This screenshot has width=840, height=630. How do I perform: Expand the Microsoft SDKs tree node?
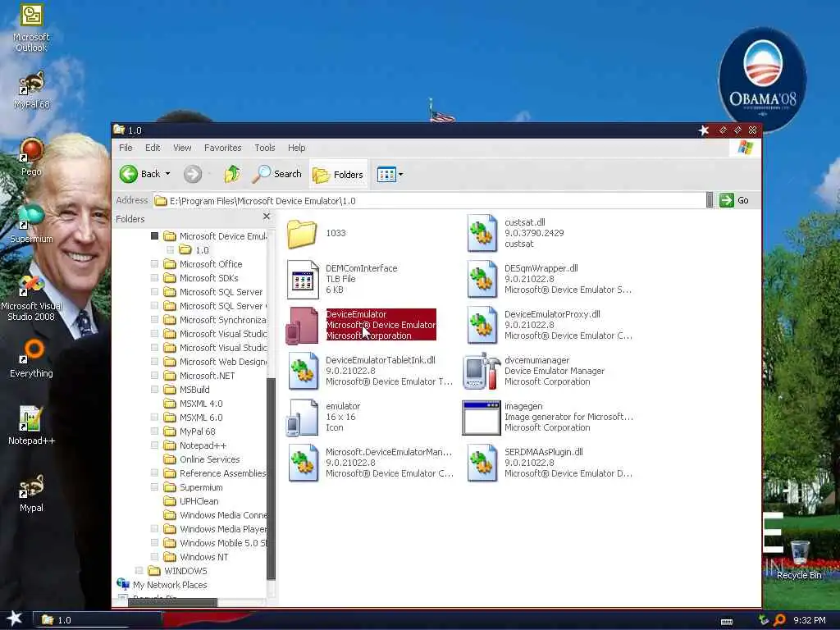click(154, 277)
